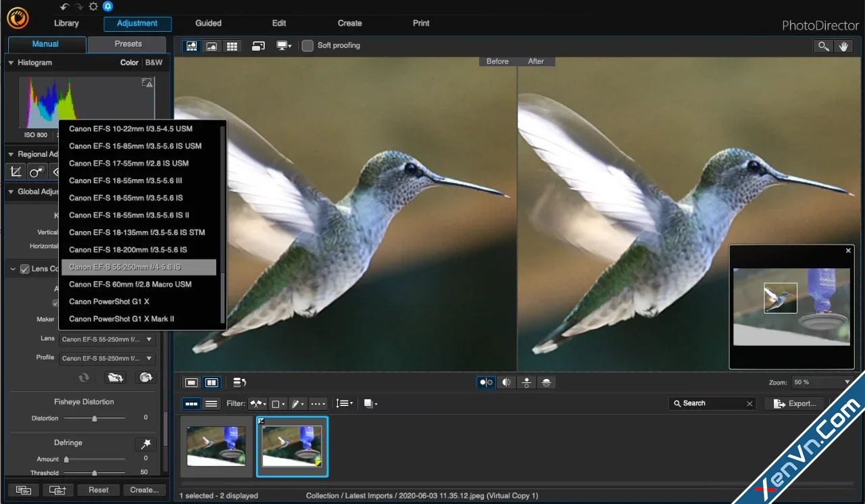This screenshot has height=504, width=865.
Task: Uncheck the Lens Correction checkbox
Action: (25, 269)
